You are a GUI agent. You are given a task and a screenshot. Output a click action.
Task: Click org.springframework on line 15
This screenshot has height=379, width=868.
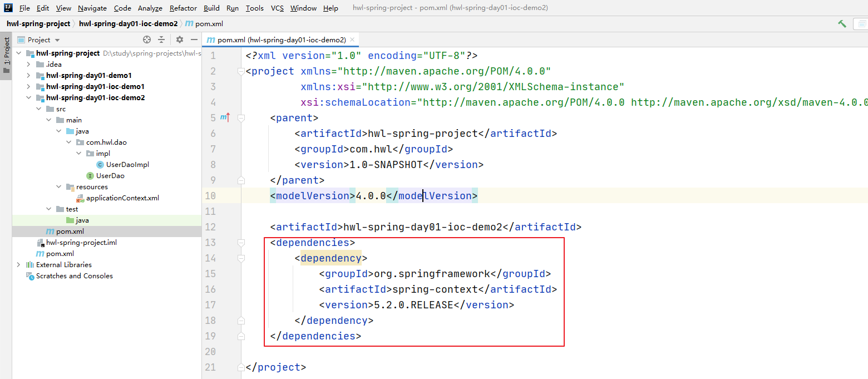click(432, 274)
